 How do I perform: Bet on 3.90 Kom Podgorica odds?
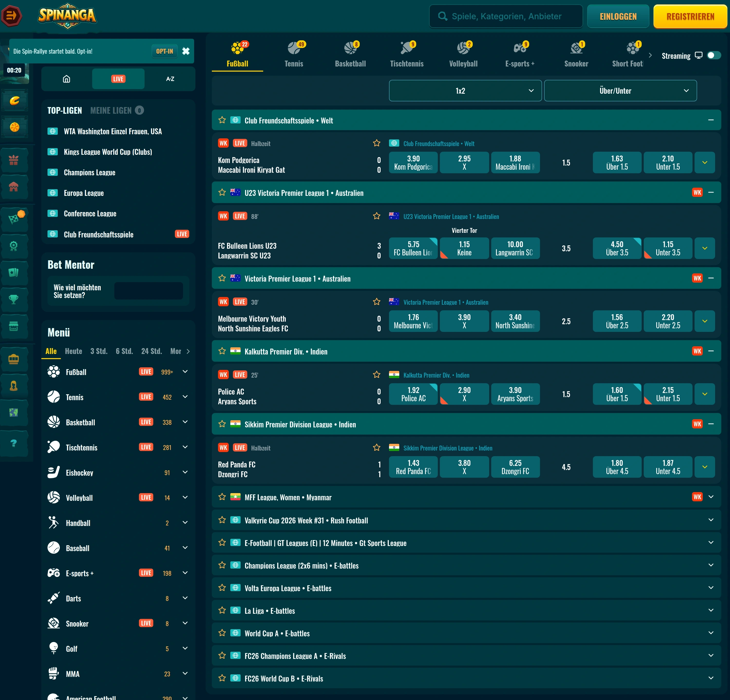413,162
